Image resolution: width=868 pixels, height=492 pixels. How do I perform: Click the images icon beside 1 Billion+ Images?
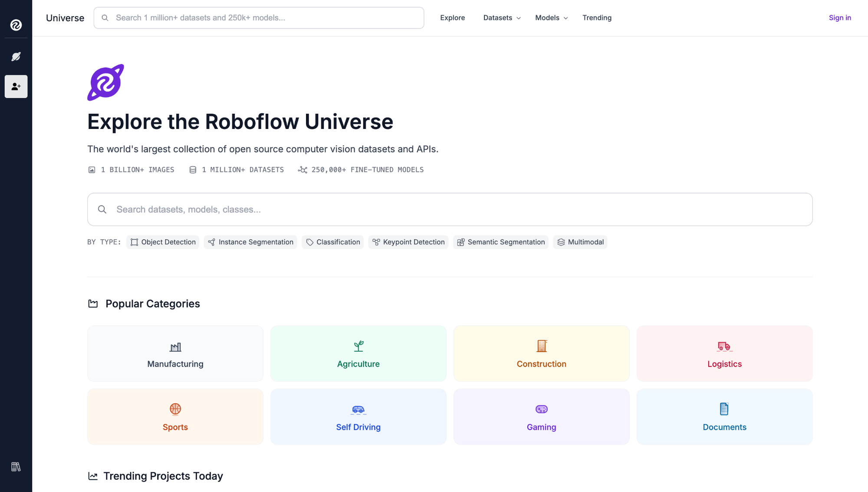[x=92, y=170]
